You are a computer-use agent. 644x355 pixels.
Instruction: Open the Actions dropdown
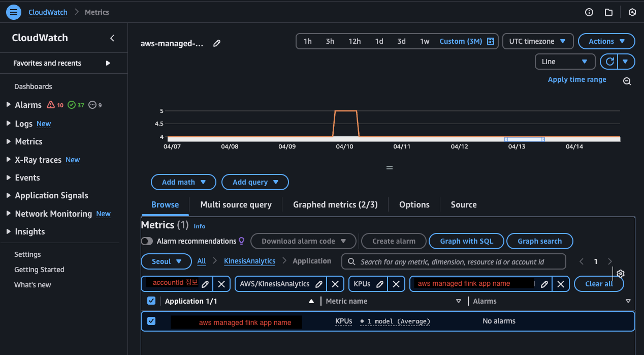coord(606,41)
